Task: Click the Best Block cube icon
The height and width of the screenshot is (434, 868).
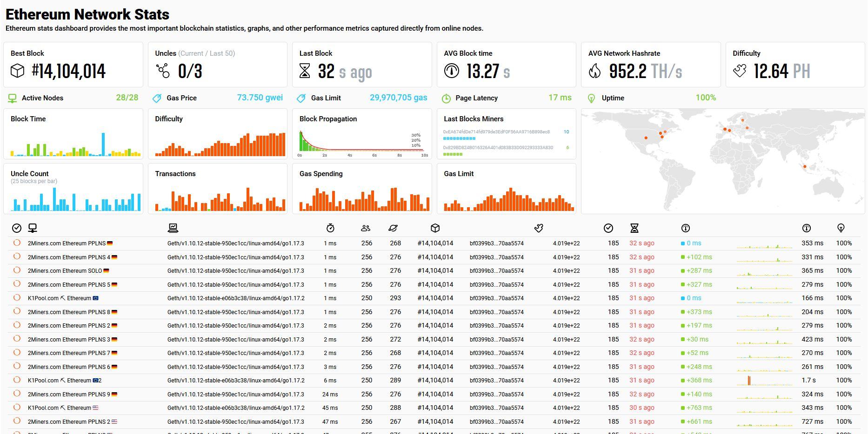Action: pos(17,71)
